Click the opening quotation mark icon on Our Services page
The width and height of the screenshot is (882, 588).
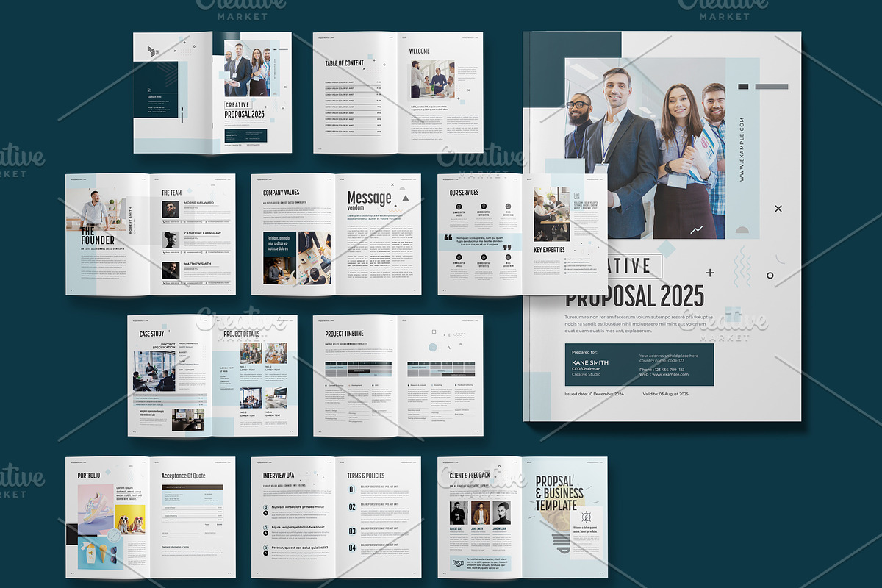[448, 238]
